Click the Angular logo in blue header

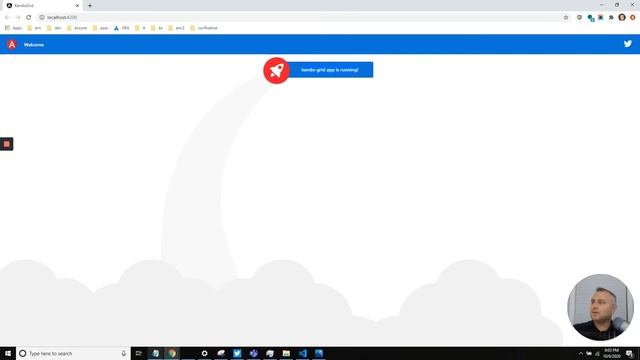coord(12,44)
